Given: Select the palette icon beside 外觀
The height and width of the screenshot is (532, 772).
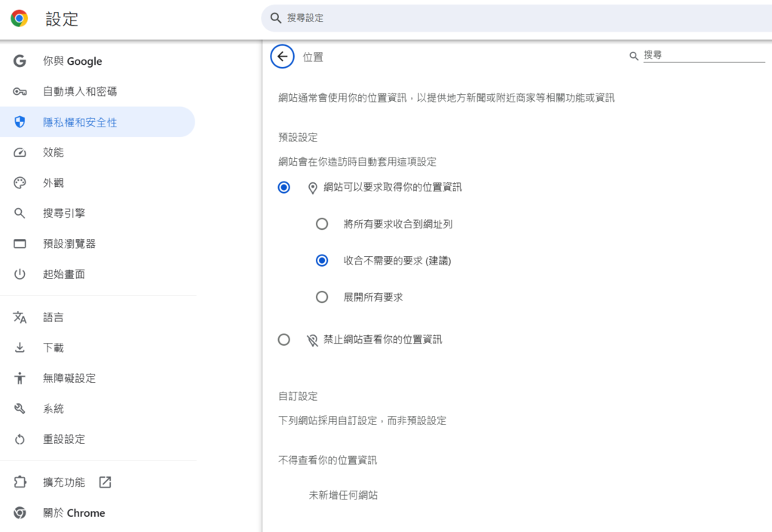Looking at the screenshot, I should tap(19, 182).
